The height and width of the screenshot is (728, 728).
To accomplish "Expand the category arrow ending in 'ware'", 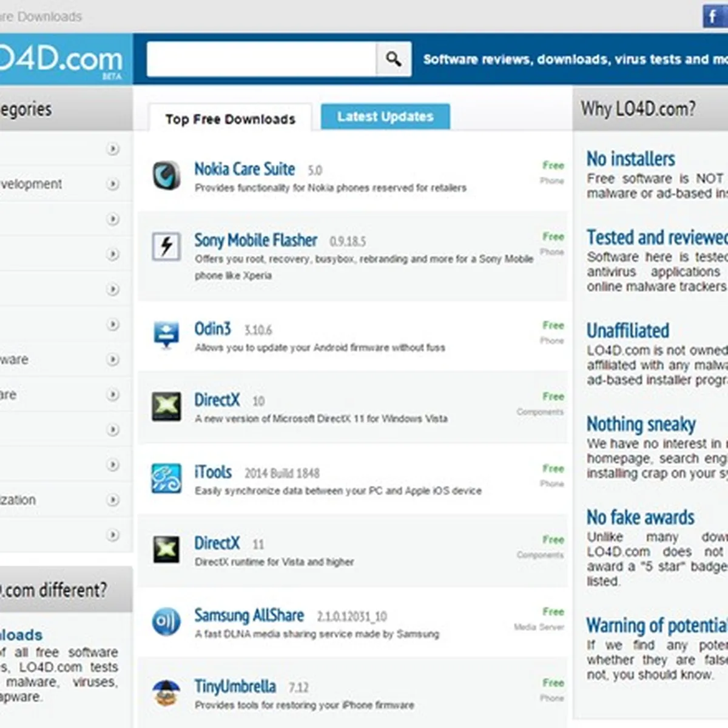I will pyautogui.click(x=113, y=359).
